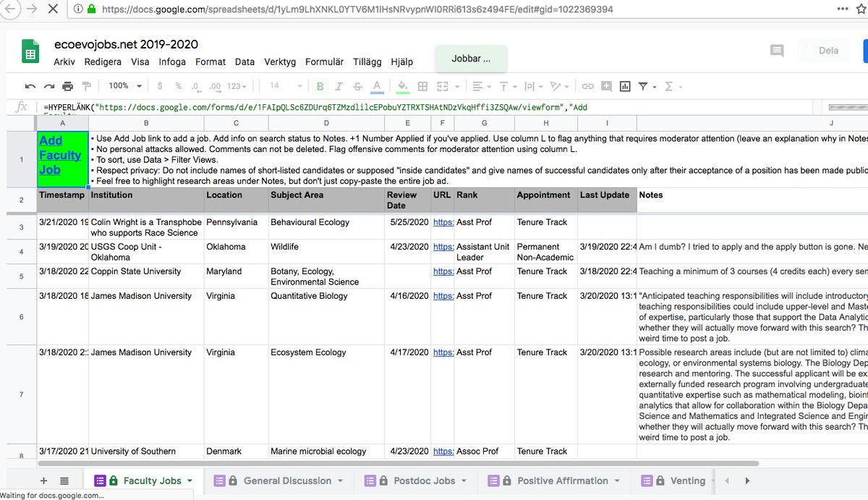Toggle Bold formatting

pyautogui.click(x=320, y=86)
